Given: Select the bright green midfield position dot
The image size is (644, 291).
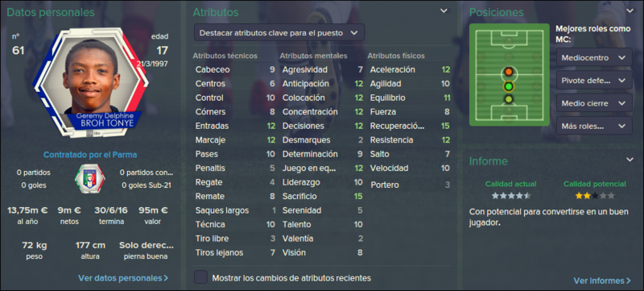Looking at the screenshot, I should tap(509, 86).
